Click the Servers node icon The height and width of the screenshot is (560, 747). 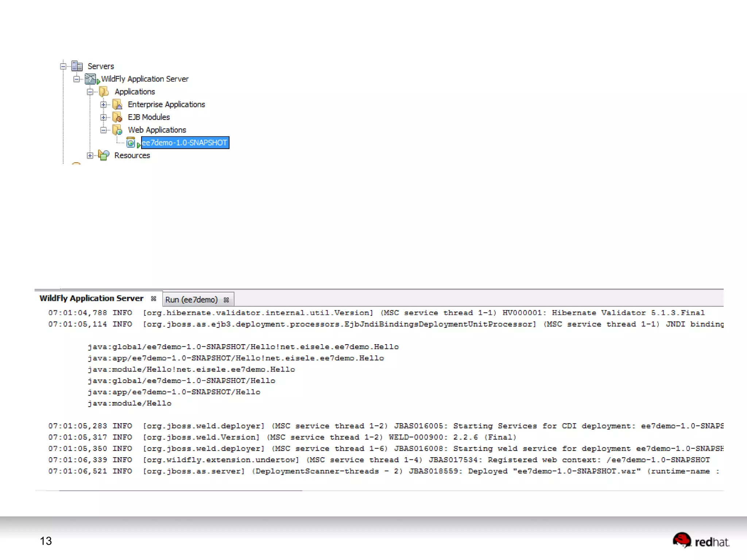coord(77,66)
